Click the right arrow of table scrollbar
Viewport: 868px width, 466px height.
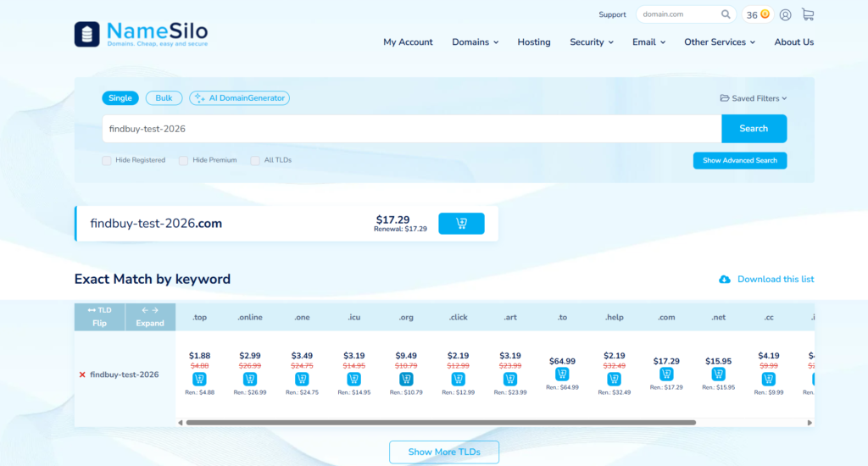pyautogui.click(x=810, y=423)
